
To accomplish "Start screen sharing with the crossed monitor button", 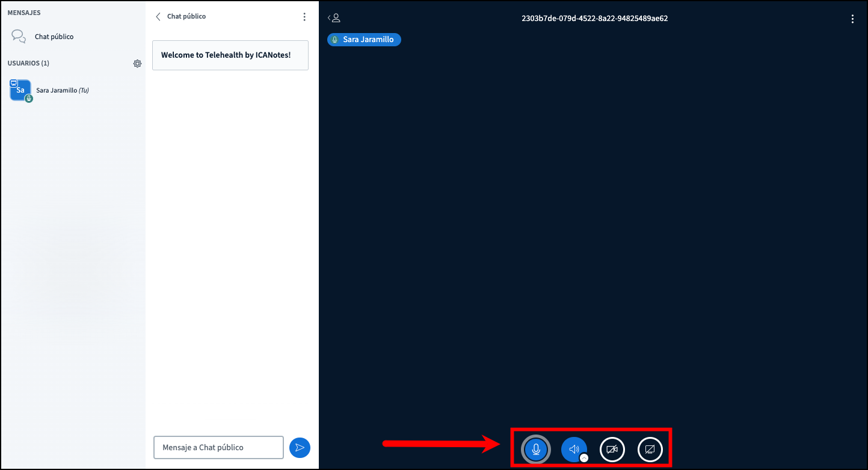I will [x=650, y=450].
